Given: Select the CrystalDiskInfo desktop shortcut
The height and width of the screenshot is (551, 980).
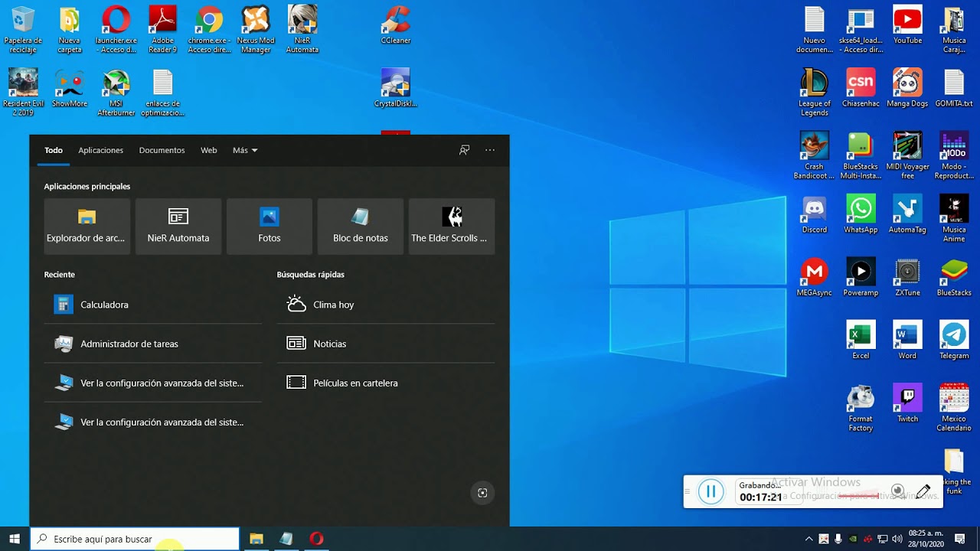Looking at the screenshot, I should 396,88.
